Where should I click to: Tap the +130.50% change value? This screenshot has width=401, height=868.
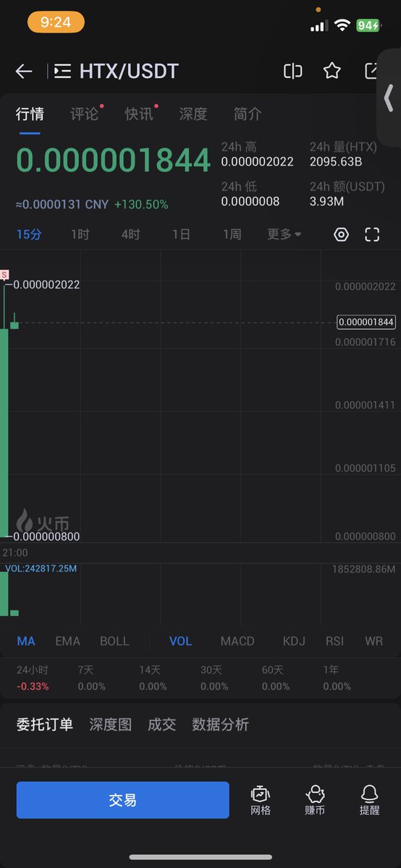pos(141,205)
